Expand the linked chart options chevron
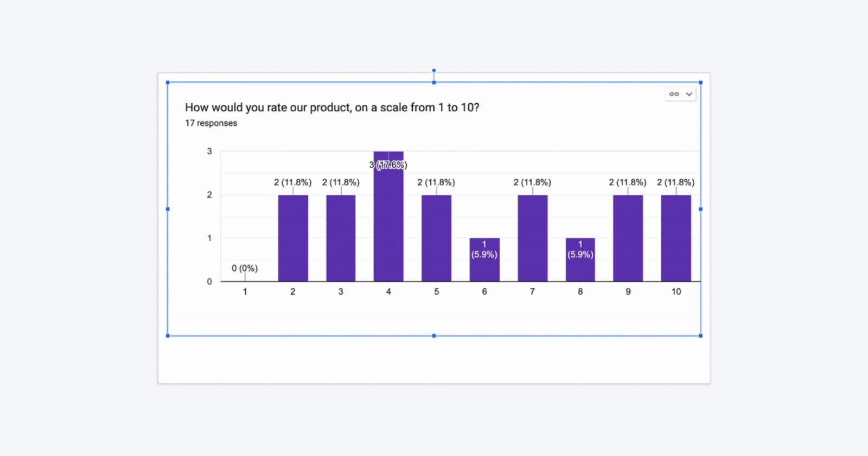868x456 pixels. (x=689, y=94)
